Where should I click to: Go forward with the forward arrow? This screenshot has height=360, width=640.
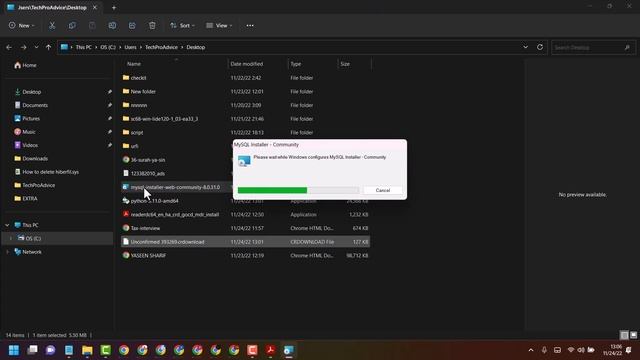23,47
